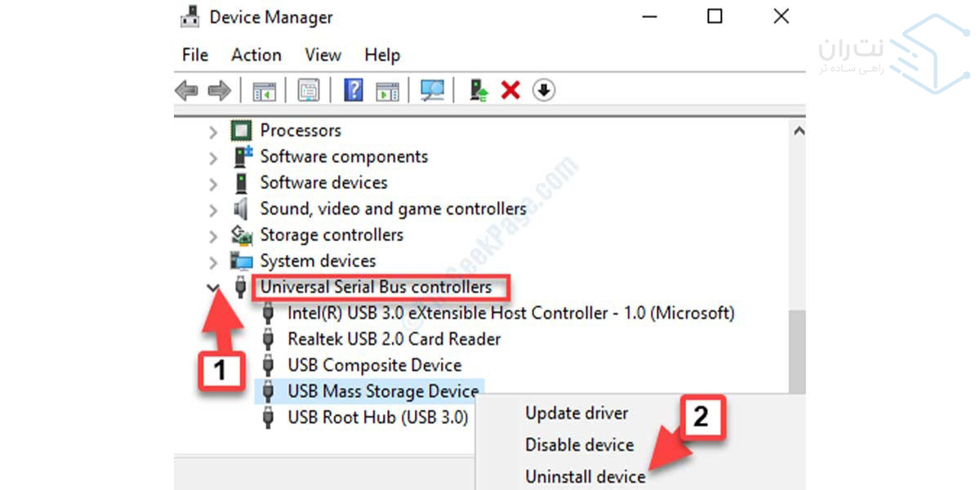Click the scrollbar up arrow in device tree
980x490 pixels.
pyautogui.click(x=799, y=131)
